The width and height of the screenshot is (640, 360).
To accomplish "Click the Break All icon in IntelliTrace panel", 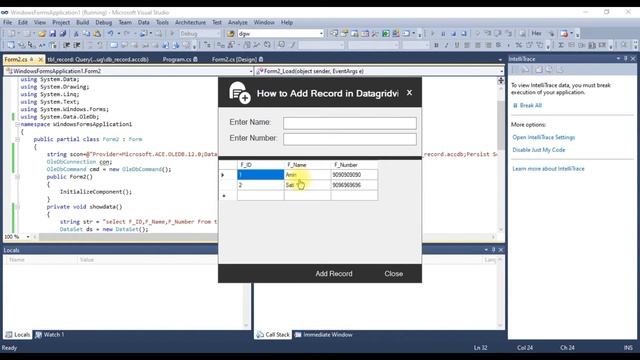I will (x=515, y=105).
